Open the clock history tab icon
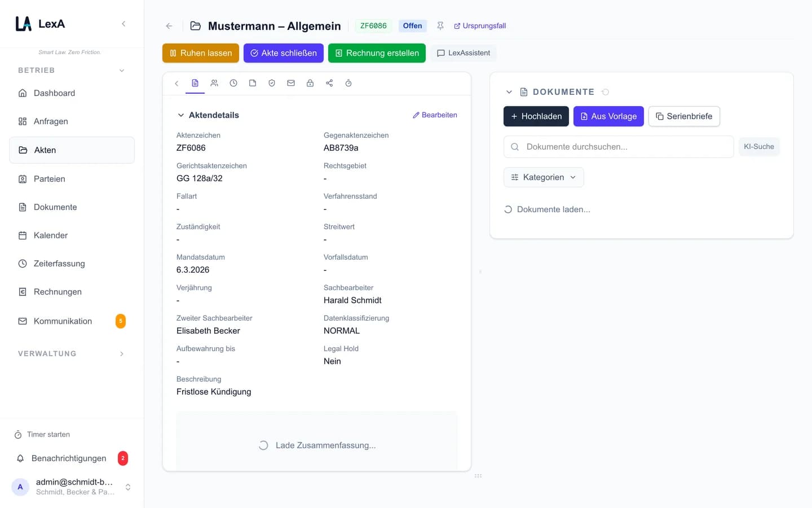The height and width of the screenshot is (508, 812). [x=233, y=83]
